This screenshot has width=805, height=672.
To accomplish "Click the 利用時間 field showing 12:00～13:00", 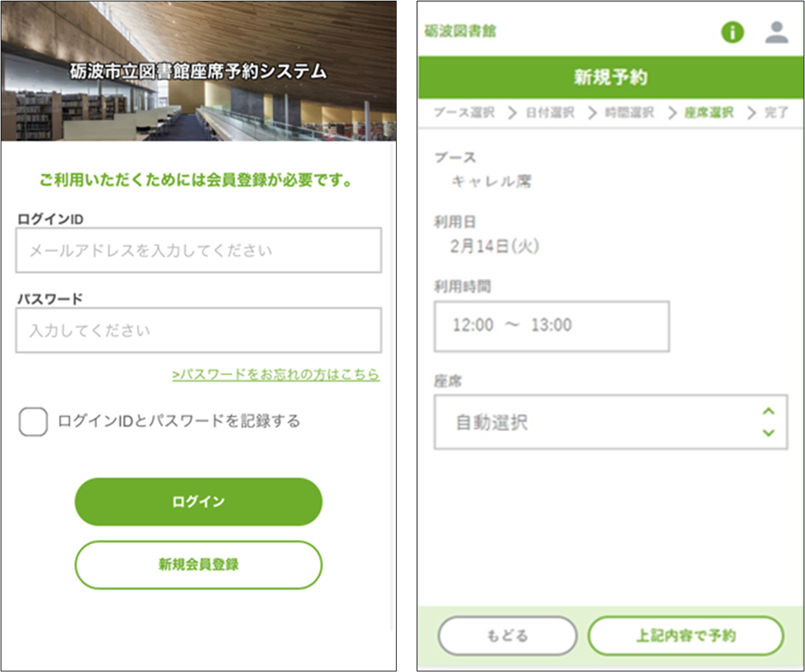I will coord(551,325).
